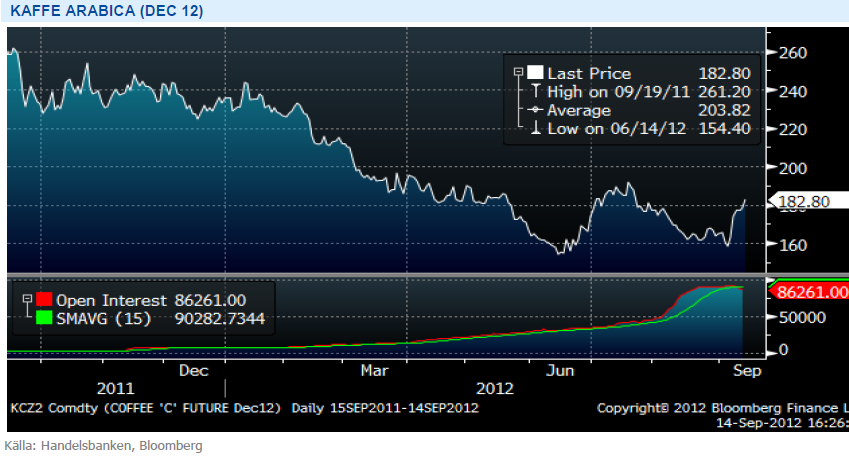
Task: Click the red 86261.00 open interest flag
Action: (808, 291)
